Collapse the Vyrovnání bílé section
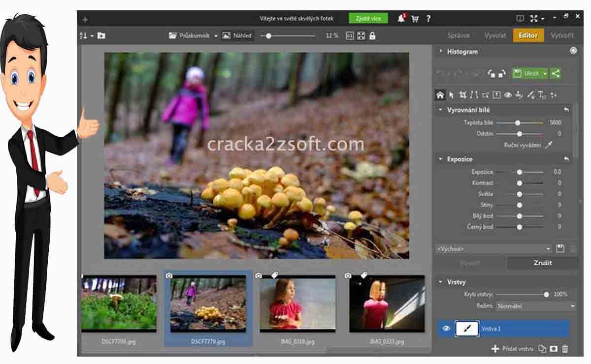591x364 pixels. pos(440,110)
